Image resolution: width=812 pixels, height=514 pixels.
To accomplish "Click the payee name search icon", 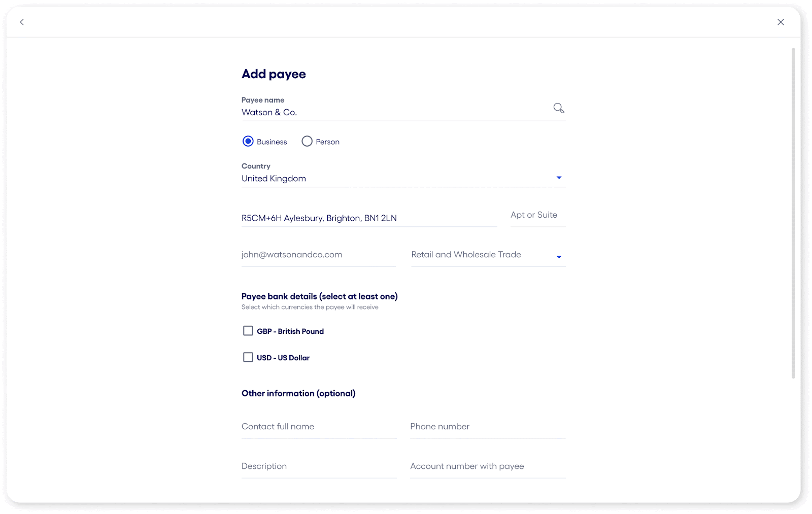I will pyautogui.click(x=558, y=108).
